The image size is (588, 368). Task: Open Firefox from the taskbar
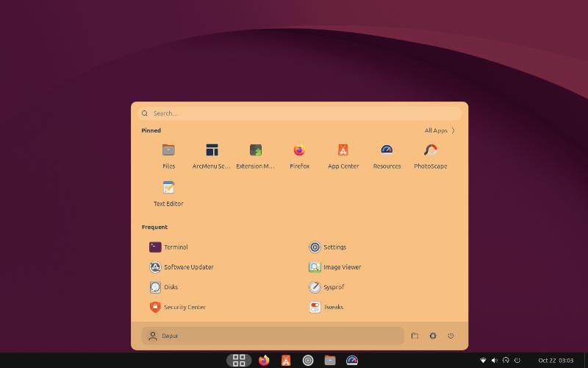pos(264,361)
